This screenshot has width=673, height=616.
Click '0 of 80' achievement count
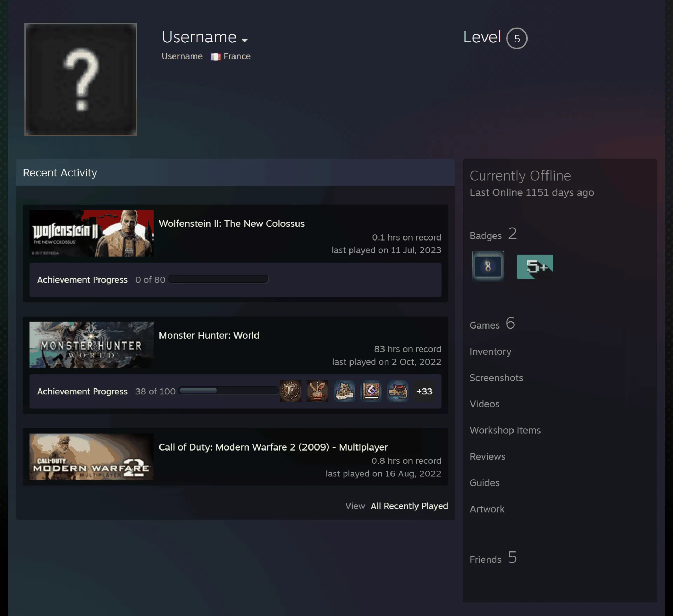(x=150, y=280)
